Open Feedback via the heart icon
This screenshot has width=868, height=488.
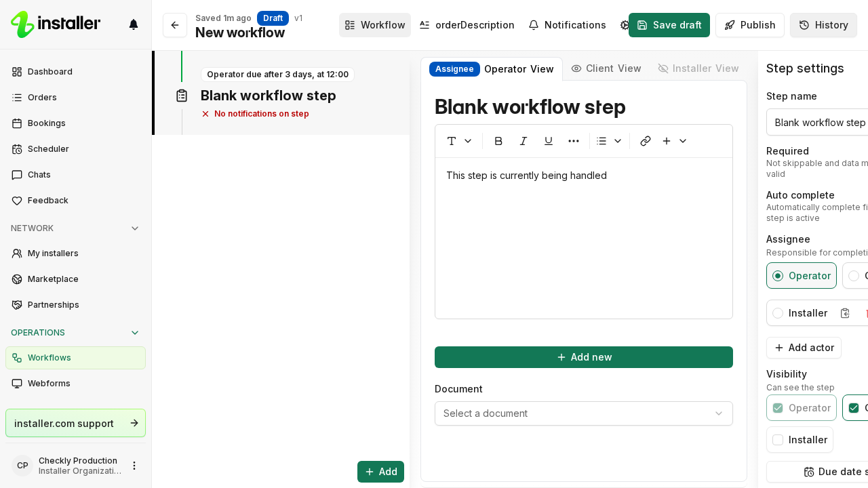click(75, 201)
